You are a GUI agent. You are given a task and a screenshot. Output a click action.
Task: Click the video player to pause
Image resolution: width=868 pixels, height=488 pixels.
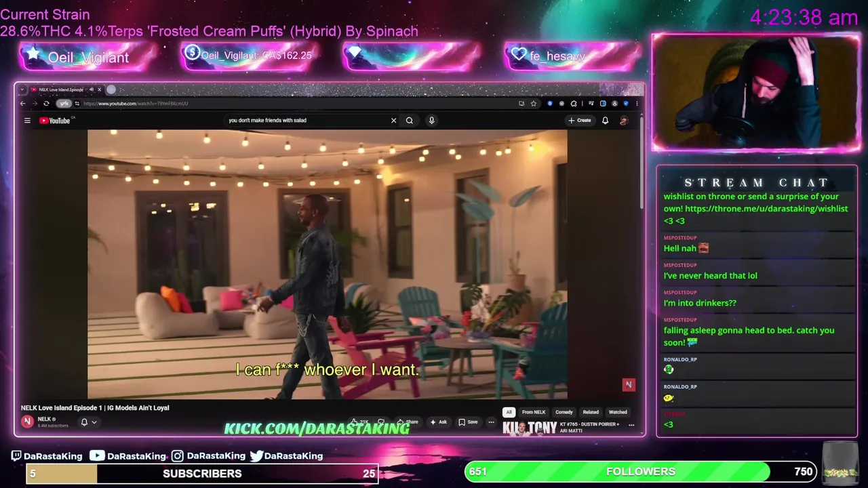pos(327,264)
